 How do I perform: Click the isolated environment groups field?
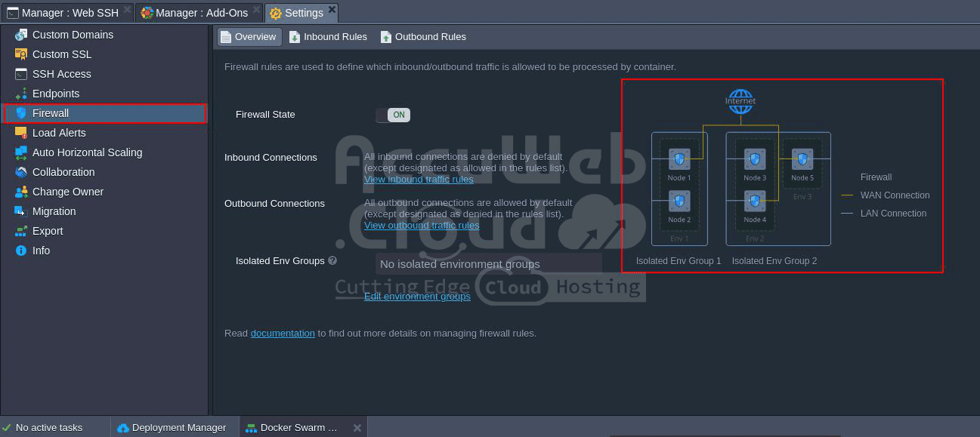488,264
